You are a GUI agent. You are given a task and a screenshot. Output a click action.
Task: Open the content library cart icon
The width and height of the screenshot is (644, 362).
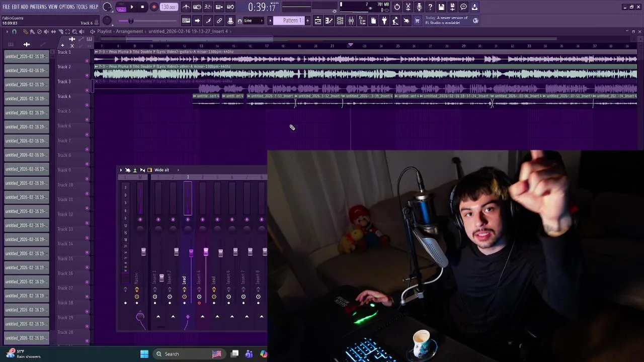pos(417,21)
